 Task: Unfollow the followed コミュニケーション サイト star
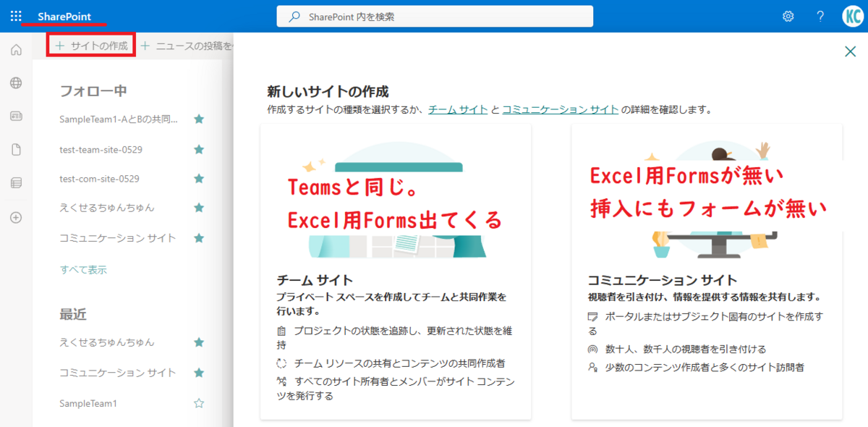coord(199,238)
